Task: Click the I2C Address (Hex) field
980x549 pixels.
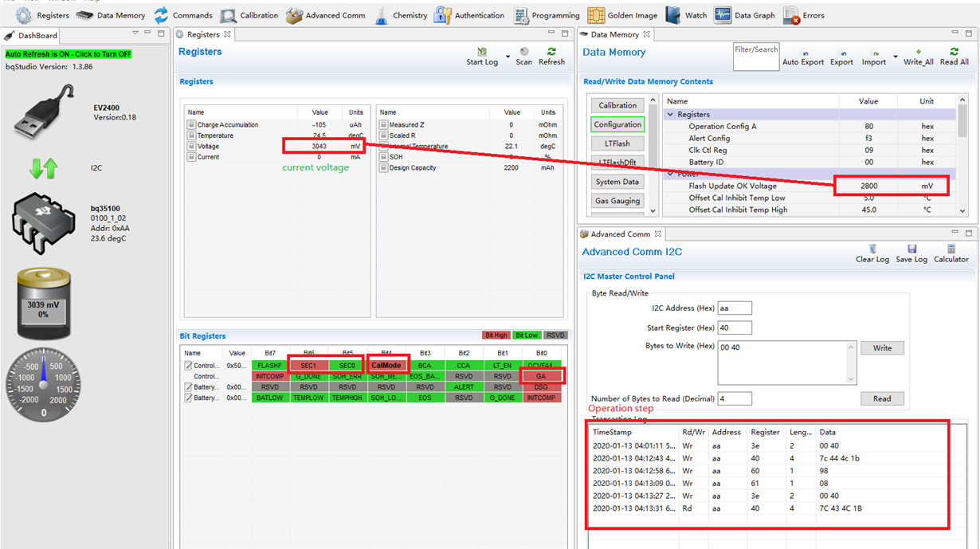Action: pyautogui.click(x=735, y=308)
